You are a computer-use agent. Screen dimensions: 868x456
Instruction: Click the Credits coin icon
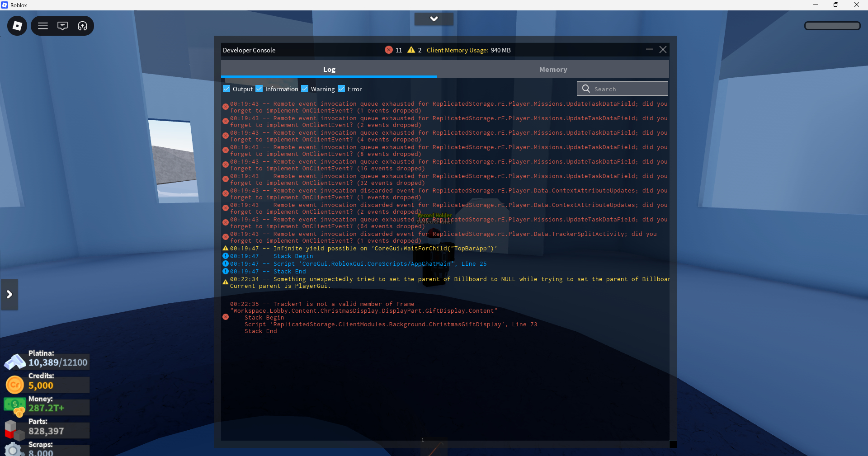15,385
